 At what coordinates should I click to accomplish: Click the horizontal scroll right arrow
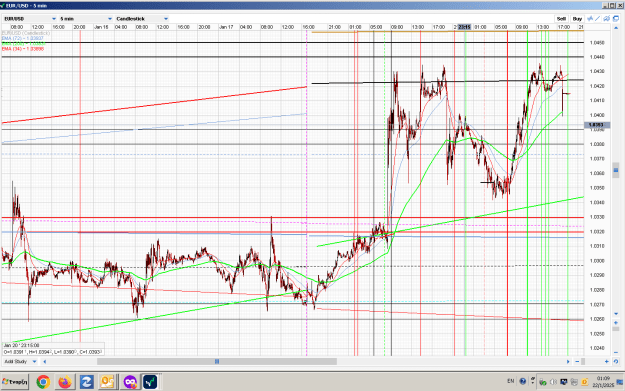point(568,362)
